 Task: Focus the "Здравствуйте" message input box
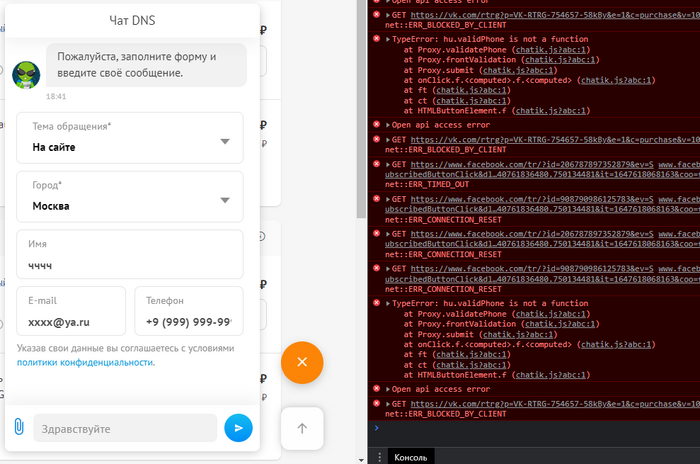click(x=125, y=428)
